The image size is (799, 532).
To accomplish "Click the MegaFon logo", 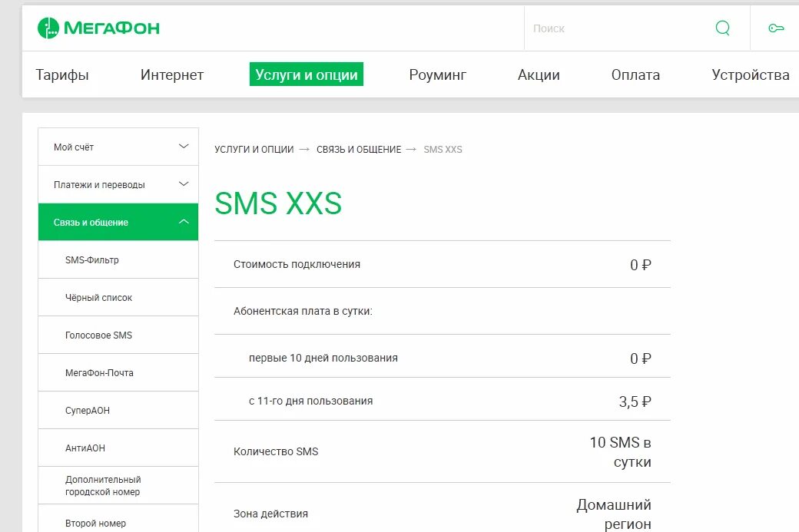I will tap(98, 28).
